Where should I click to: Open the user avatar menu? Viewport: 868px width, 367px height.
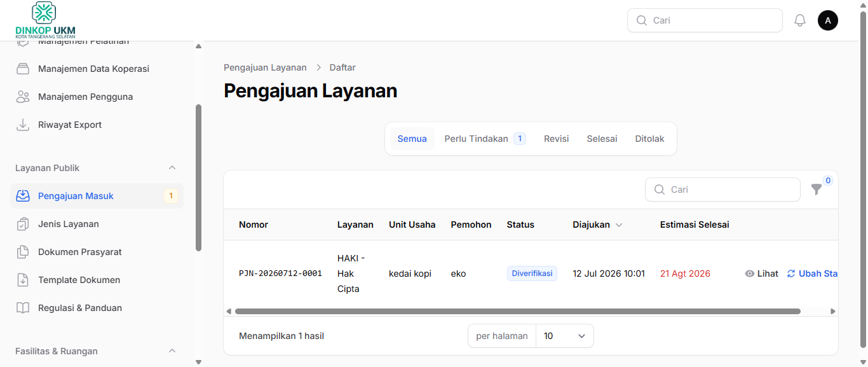(828, 20)
